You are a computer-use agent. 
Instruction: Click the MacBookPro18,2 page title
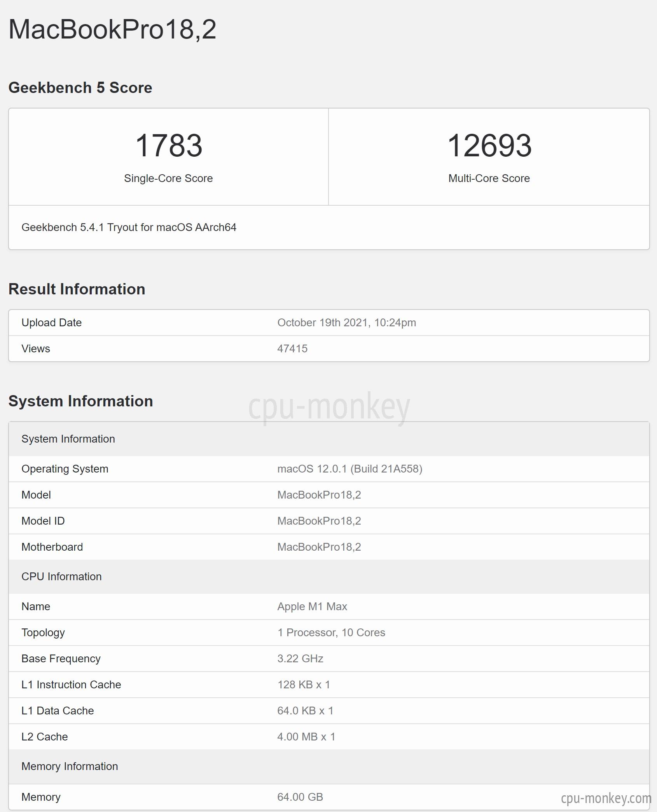pos(112,30)
